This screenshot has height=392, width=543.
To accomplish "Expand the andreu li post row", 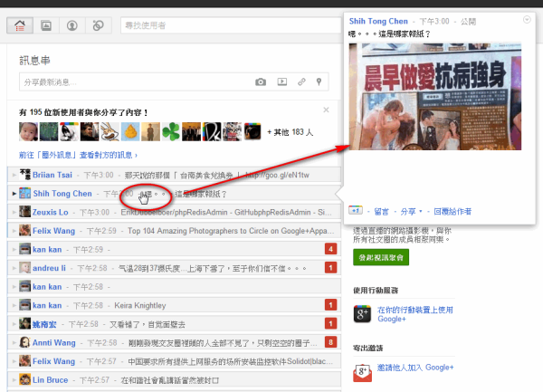I will pyautogui.click(x=174, y=268).
